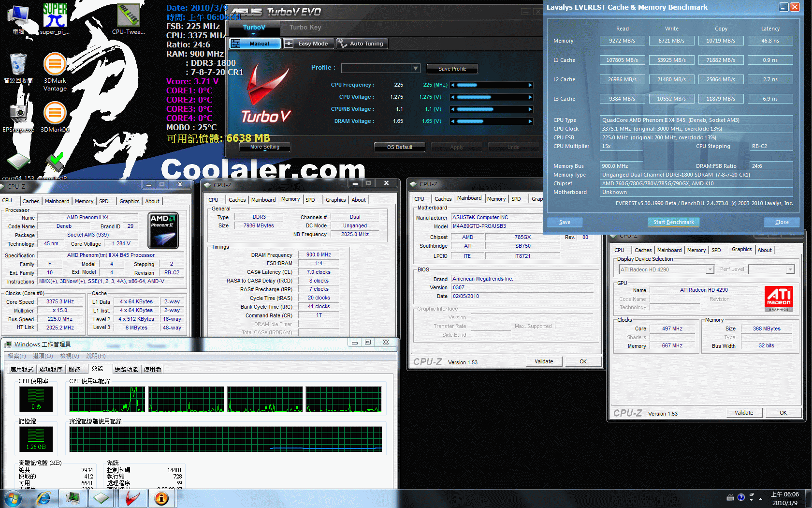The height and width of the screenshot is (508, 812).
Task: Open the TurboV Profile dropdown
Action: click(416, 68)
